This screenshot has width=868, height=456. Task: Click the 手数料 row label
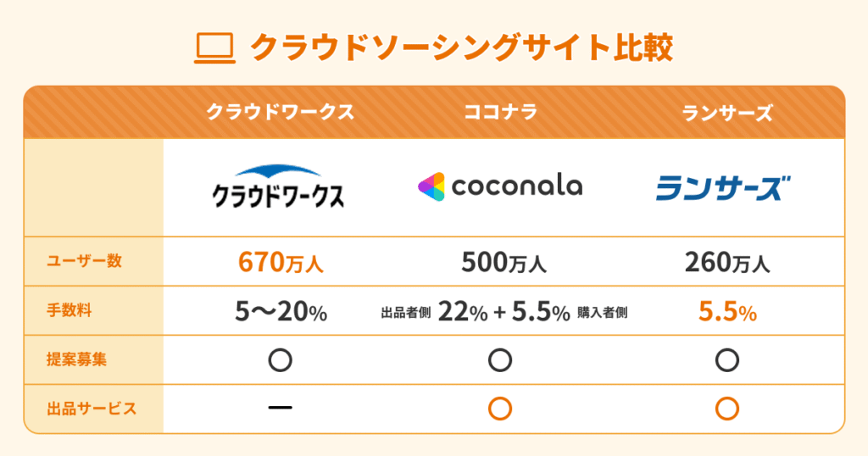click(70, 310)
